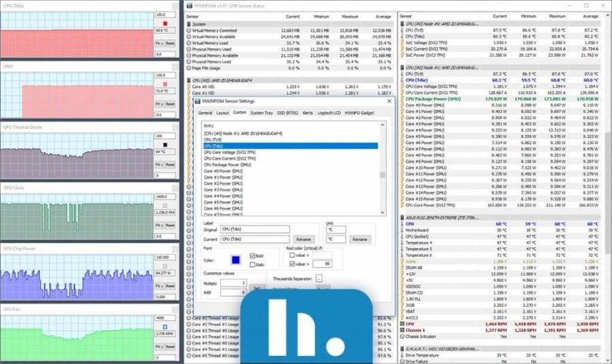The width and height of the screenshot is (612, 364).
Task: Toggle the Bold font checkbox
Action: point(252,255)
